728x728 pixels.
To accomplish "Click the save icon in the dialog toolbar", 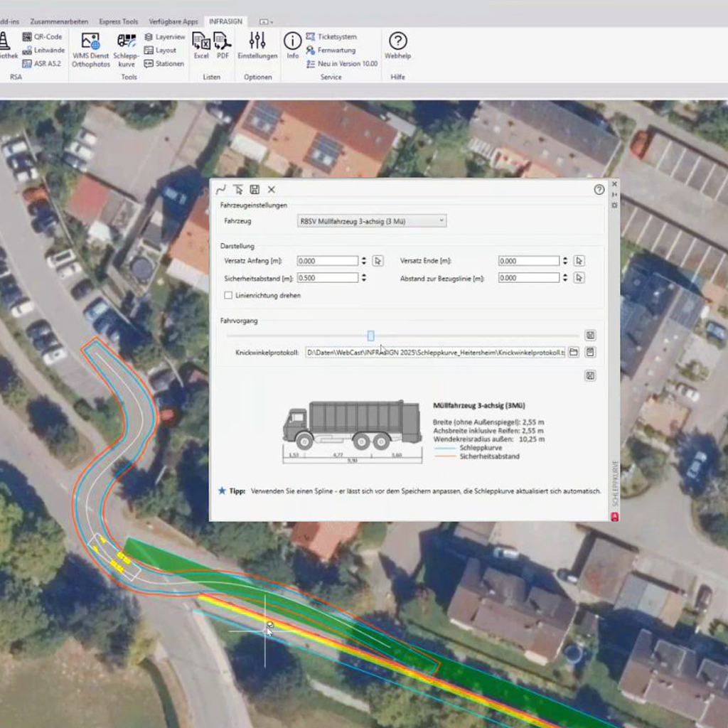I will coord(255,190).
